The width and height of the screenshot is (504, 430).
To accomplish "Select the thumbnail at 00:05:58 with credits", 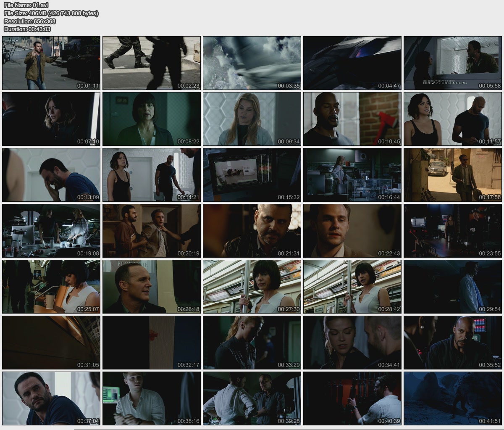I will point(453,63).
